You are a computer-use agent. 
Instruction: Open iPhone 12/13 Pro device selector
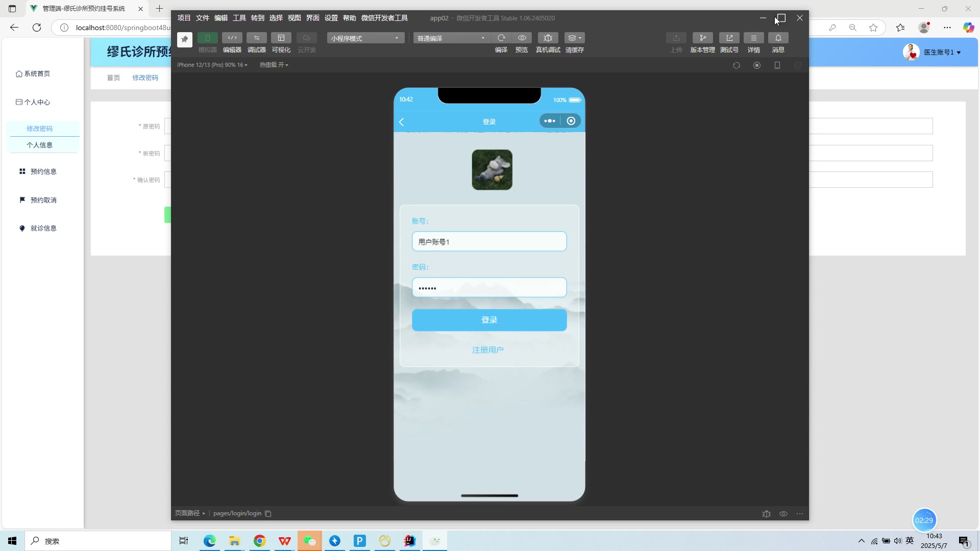[212, 65]
